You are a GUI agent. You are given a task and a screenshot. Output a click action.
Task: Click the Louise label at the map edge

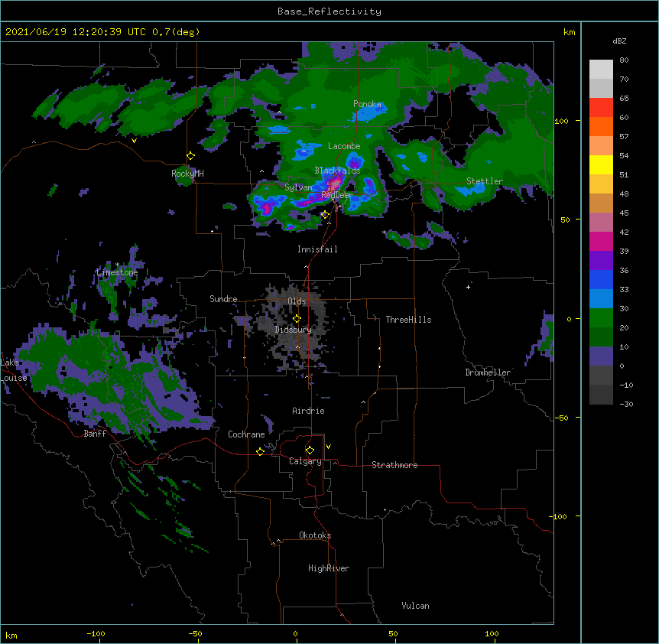click(x=14, y=378)
